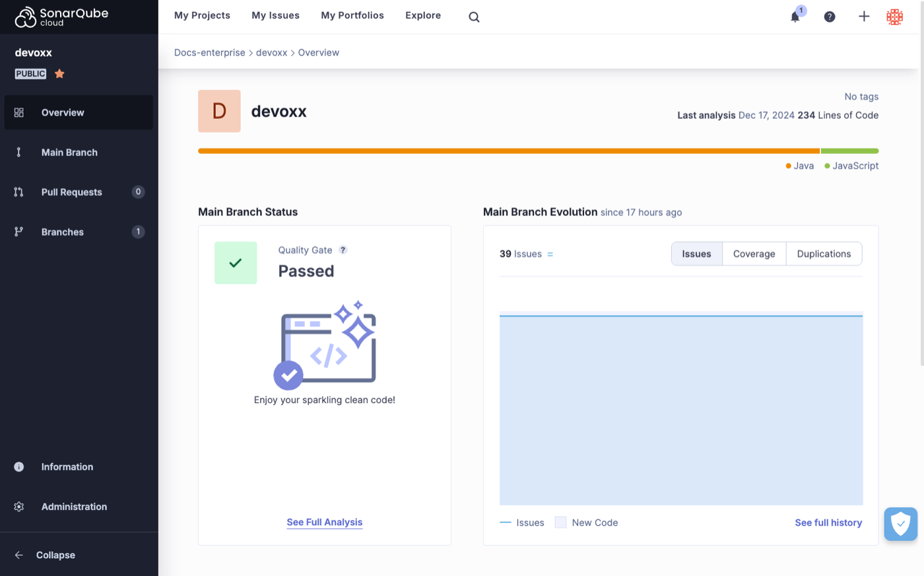
Task: Open the organization avatar menu
Action: click(x=894, y=17)
